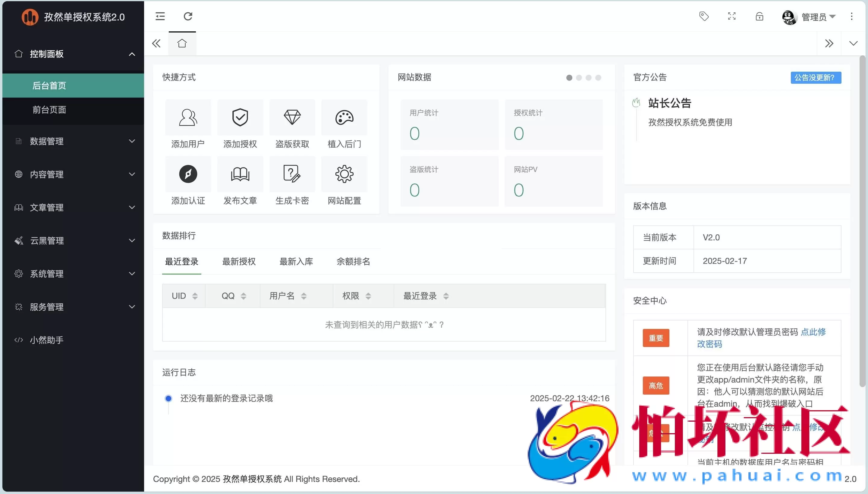Click the 公告没更新? button
This screenshot has width=868, height=494.
click(x=815, y=77)
